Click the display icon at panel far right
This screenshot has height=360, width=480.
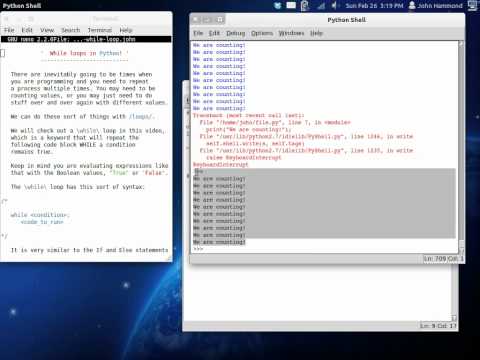tap(473, 5)
